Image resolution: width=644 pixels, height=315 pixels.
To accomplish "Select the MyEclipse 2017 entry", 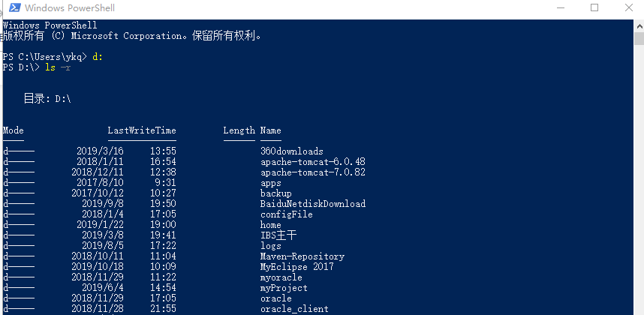I will 297,267.
